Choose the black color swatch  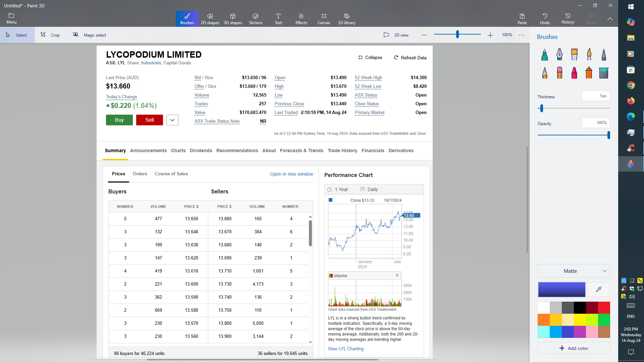click(x=580, y=308)
